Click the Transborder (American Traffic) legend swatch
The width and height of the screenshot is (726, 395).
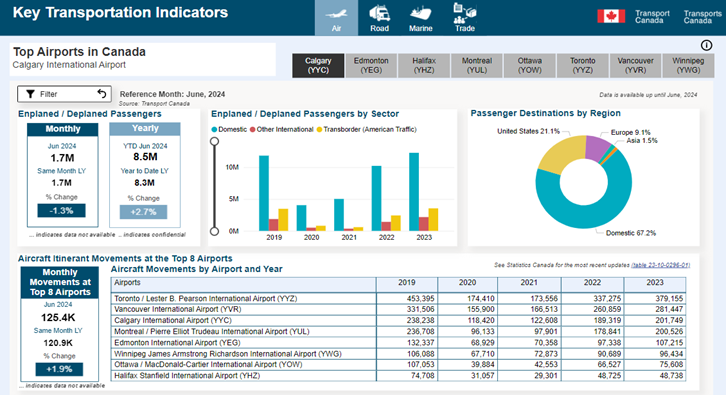[319, 130]
